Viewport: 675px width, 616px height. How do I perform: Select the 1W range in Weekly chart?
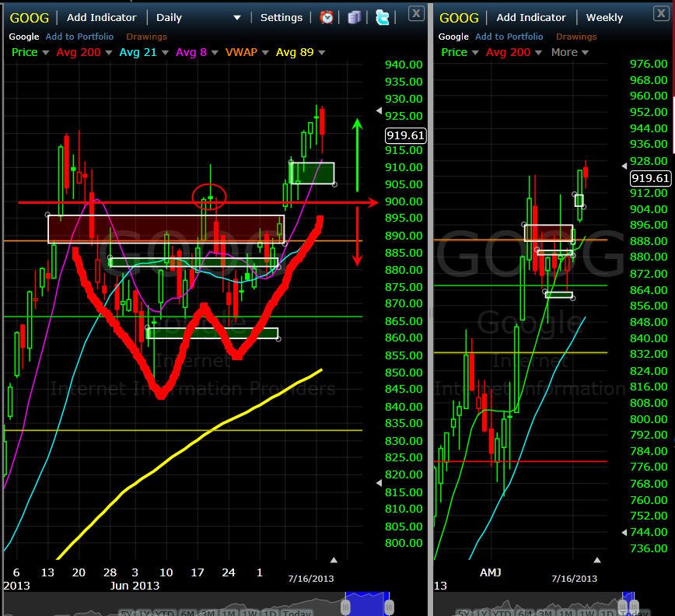click(587, 613)
